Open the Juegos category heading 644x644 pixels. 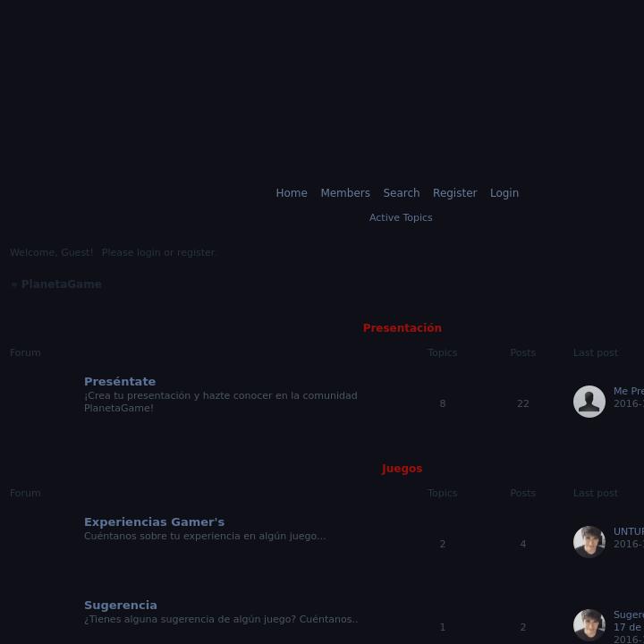[x=402, y=469]
